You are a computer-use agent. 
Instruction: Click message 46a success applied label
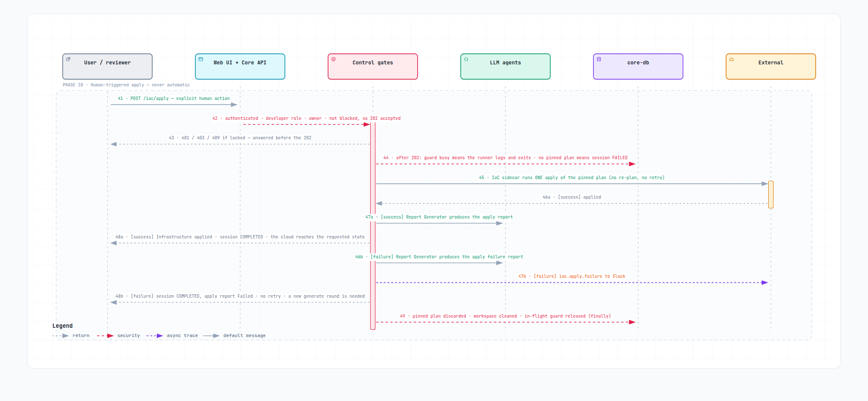[572, 197]
